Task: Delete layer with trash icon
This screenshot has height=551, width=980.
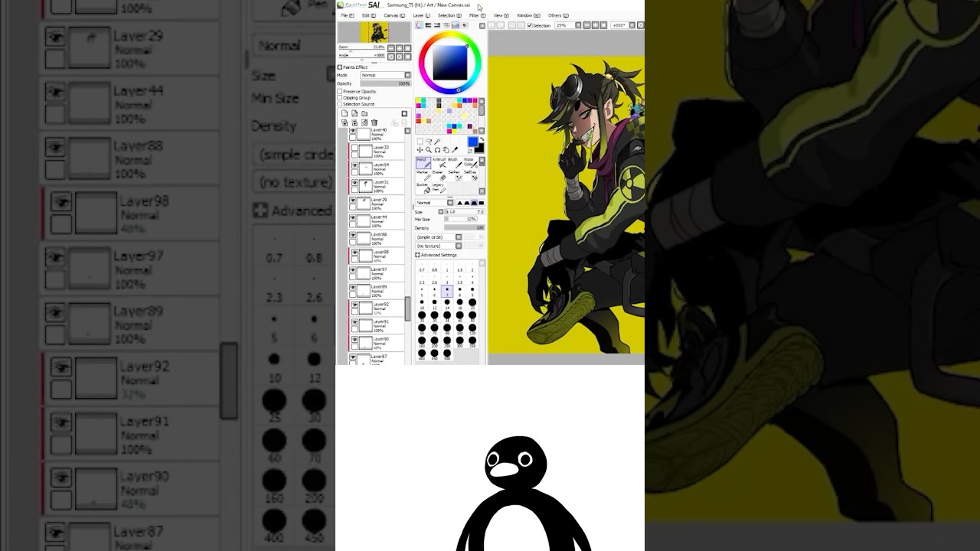Action: point(374,122)
